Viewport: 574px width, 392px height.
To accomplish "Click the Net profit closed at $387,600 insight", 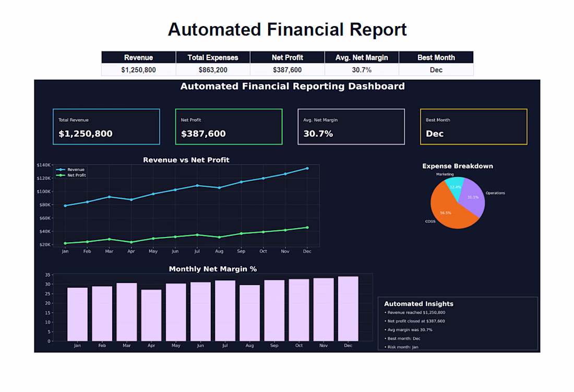I will coord(414,322).
